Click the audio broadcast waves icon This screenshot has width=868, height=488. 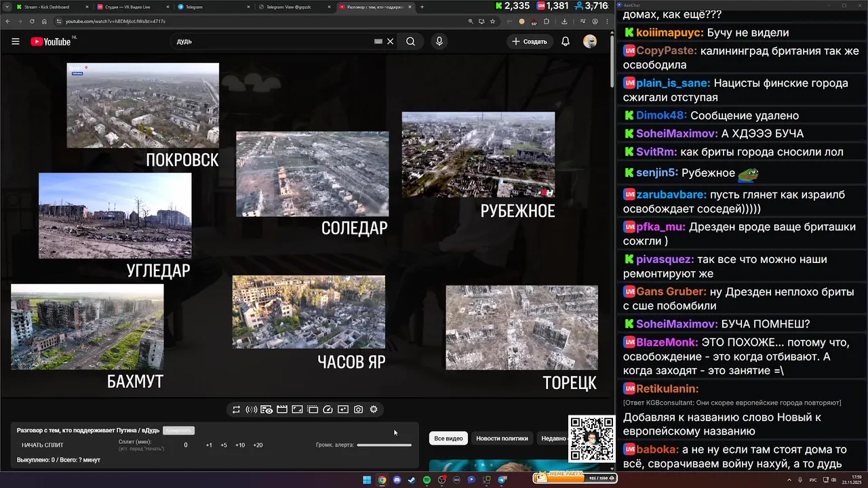pos(251,409)
